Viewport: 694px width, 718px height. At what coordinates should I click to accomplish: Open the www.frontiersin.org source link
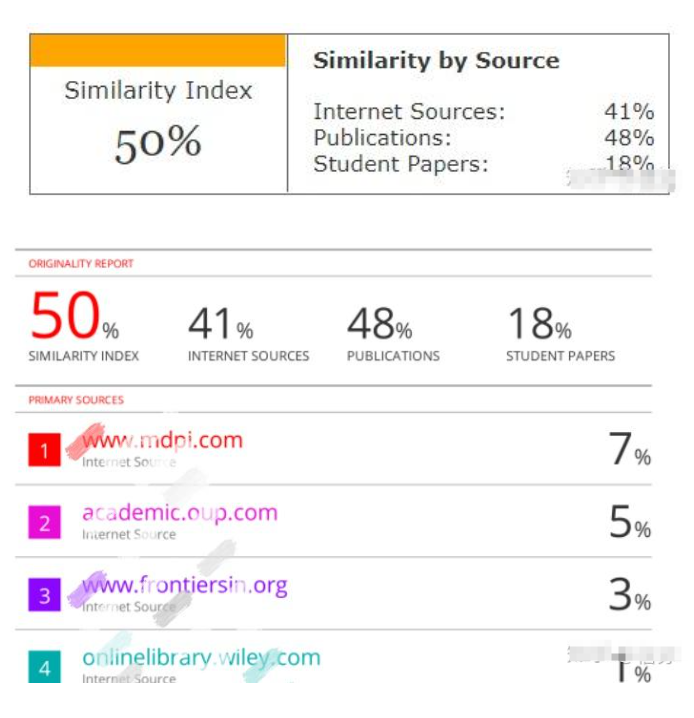tap(185, 585)
